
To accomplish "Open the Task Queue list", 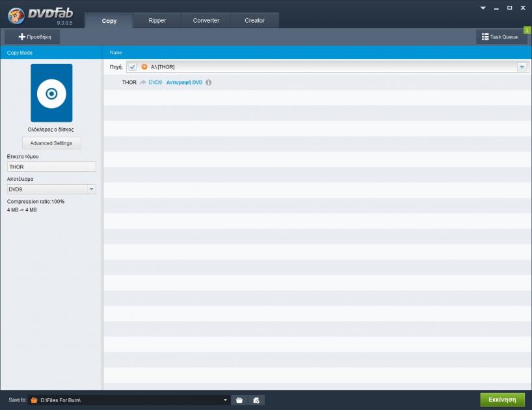I will 501,36.
